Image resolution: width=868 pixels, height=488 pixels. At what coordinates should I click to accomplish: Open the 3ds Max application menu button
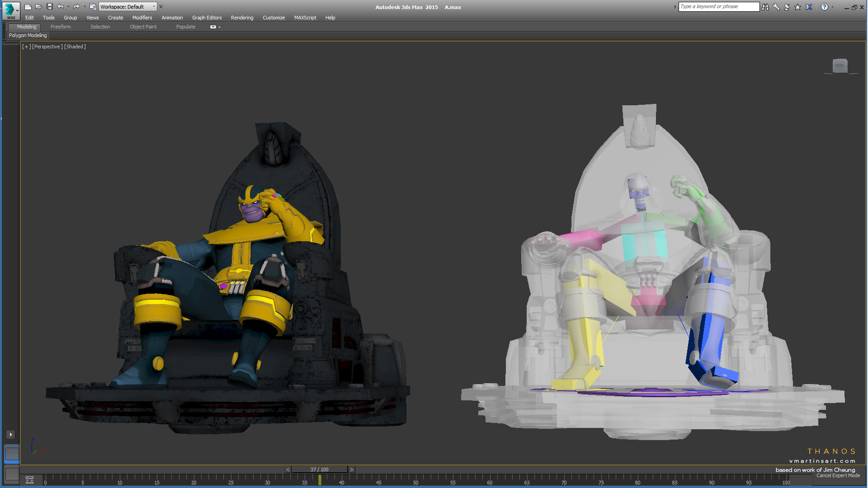coord(10,10)
